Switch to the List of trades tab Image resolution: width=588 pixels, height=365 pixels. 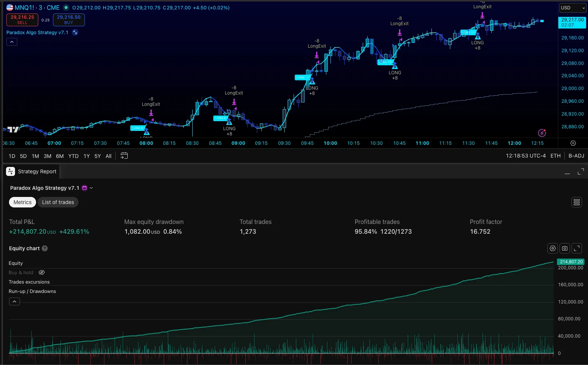pyautogui.click(x=58, y=202)
